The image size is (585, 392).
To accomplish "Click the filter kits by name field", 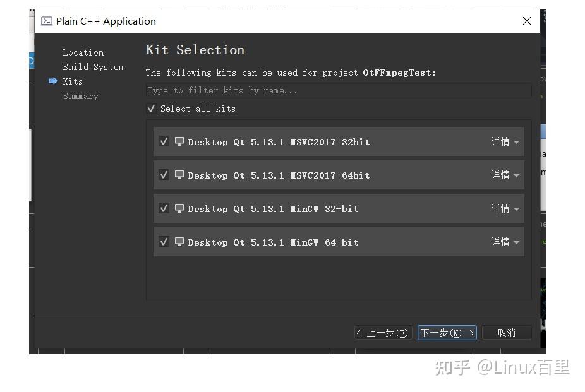I will pyautogui.click(x=339, y=90).
